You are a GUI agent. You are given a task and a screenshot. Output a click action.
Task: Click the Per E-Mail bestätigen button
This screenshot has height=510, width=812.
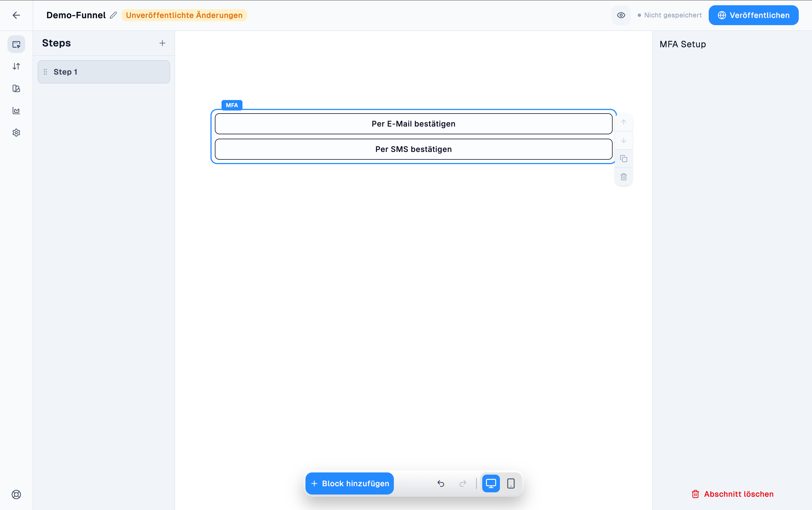click(413, 124)
